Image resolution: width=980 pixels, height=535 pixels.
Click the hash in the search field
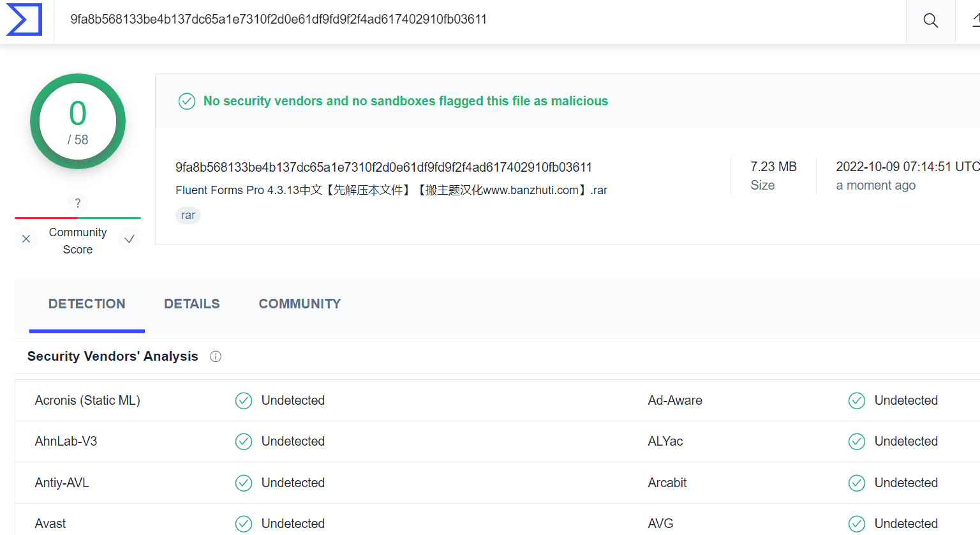tap(279, 19)
